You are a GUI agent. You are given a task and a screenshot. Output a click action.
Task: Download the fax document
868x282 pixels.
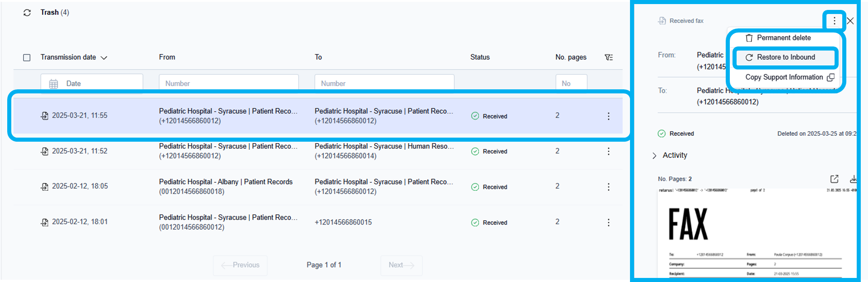coord(853,179)
